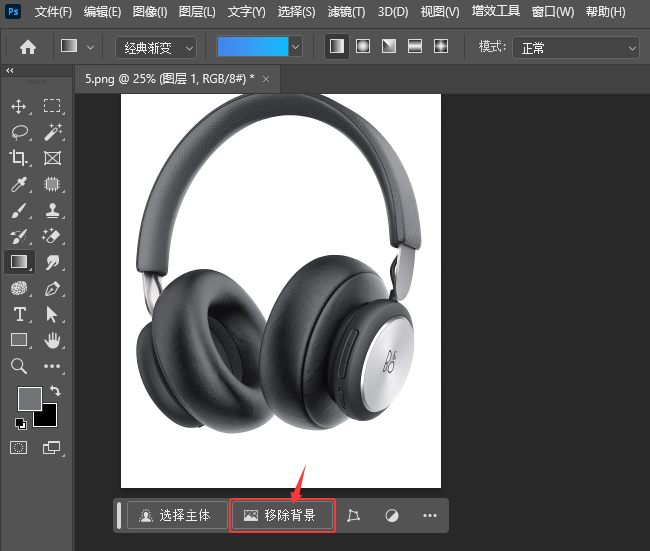The height and width of the screenshot is (551, 650).
Task: Click transform image icon in contextual bar
Action: point(353,515)
